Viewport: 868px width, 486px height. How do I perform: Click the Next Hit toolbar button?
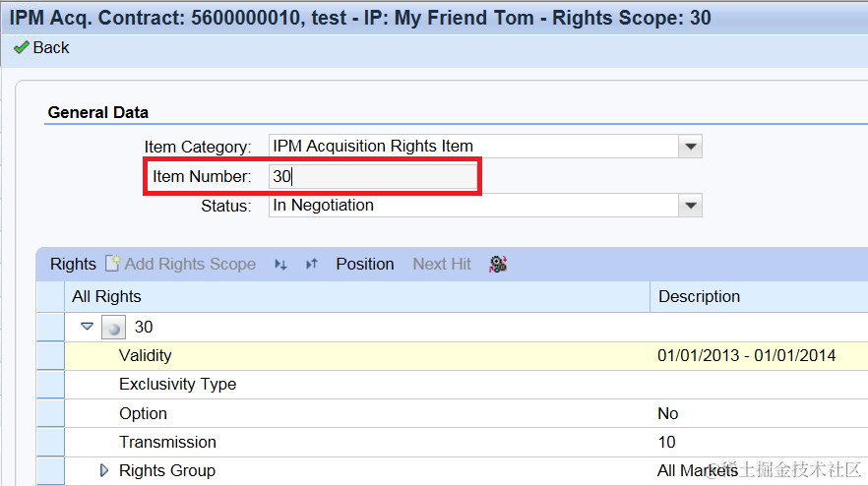pos(442,264)
